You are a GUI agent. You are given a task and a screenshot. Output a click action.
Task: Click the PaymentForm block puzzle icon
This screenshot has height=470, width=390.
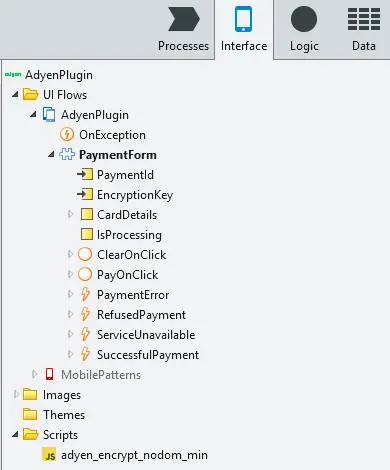[67, 154]
